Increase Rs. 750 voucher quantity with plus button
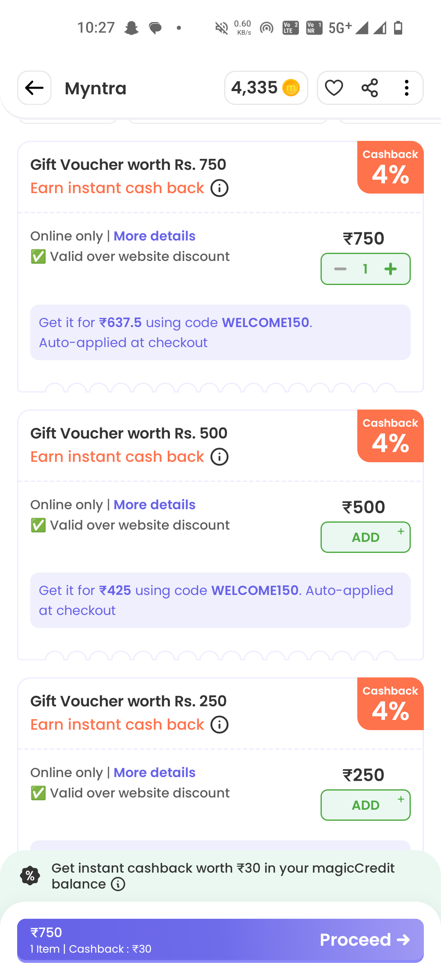This screenshot has width=441, height=980. (390, 269)
